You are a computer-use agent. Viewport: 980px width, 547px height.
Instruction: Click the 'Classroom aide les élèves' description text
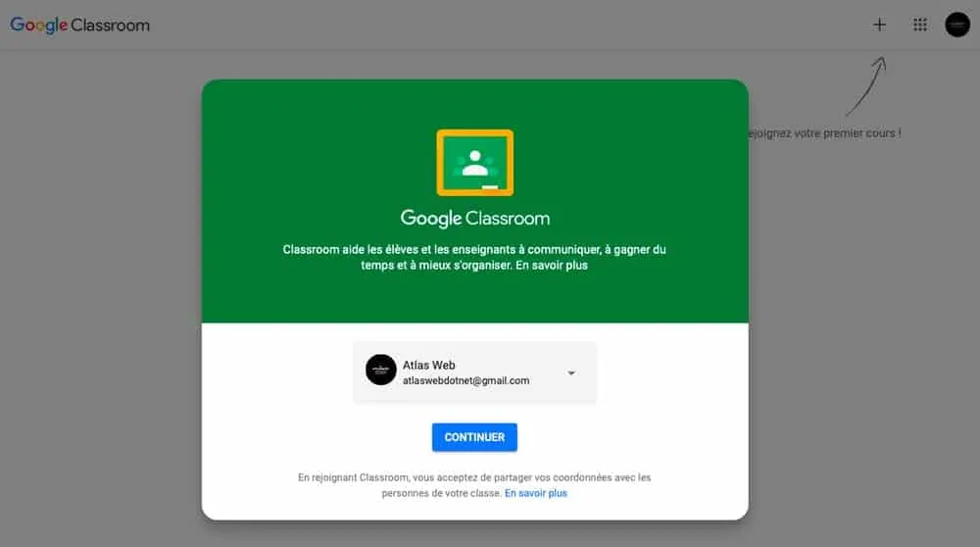(x=474, y=257)
